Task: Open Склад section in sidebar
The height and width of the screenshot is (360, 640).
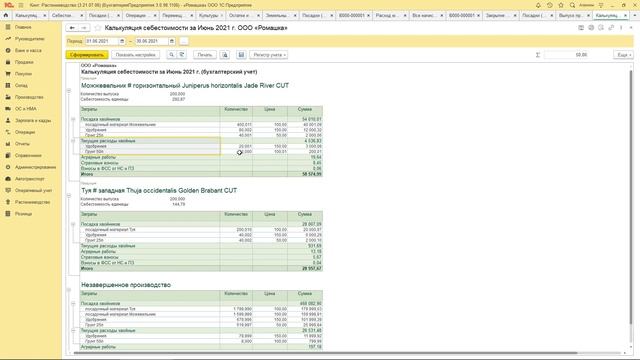Action: [21, 86]
